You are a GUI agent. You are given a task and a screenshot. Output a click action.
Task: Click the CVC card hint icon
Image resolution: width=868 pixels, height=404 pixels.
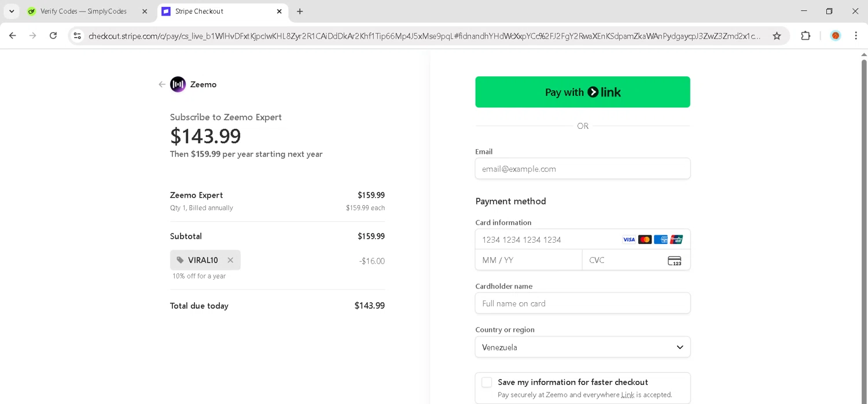(675, 261)
